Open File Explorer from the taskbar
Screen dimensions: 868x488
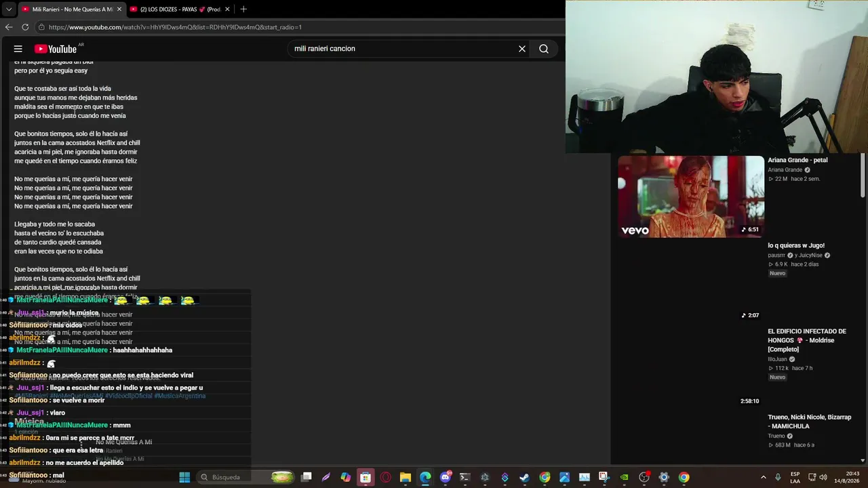tap(406, 477)
